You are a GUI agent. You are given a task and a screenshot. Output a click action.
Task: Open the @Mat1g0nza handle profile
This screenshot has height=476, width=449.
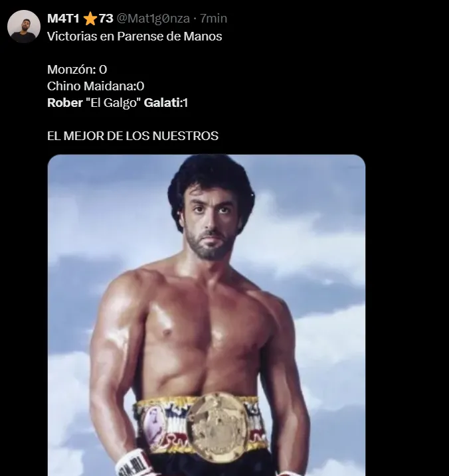[153, 19]
